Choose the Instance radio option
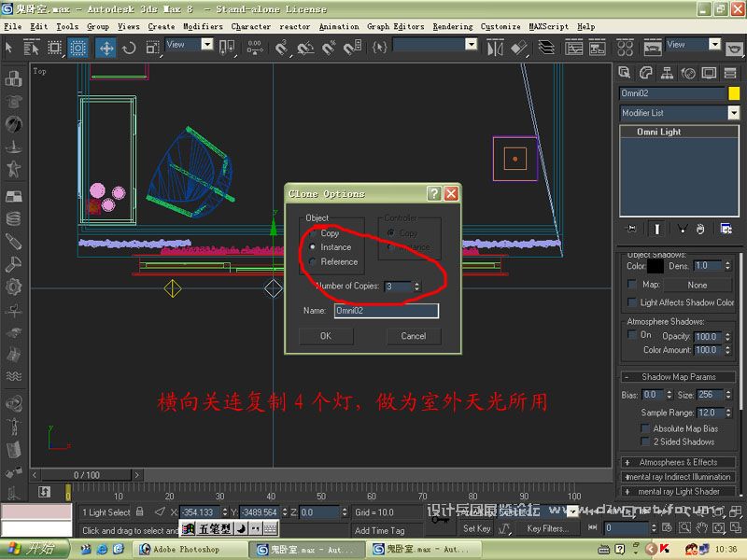Viewport: 747px width, 560px height. pyautogui.click(x=314, y=247)
